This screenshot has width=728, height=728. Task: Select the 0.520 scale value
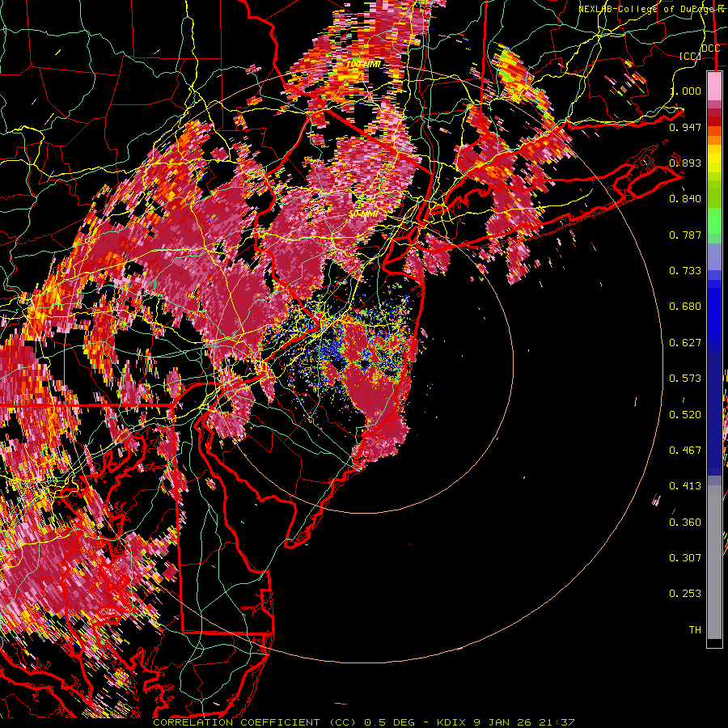tap(685, 415)
